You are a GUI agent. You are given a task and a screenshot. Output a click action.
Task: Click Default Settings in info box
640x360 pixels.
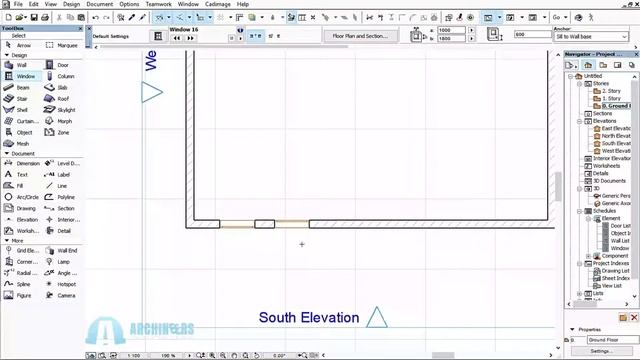coord(111,36)
